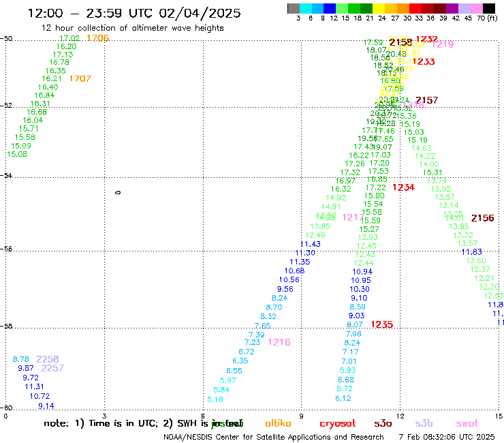Select the wave height value 14.63

(x=422, y=148)
